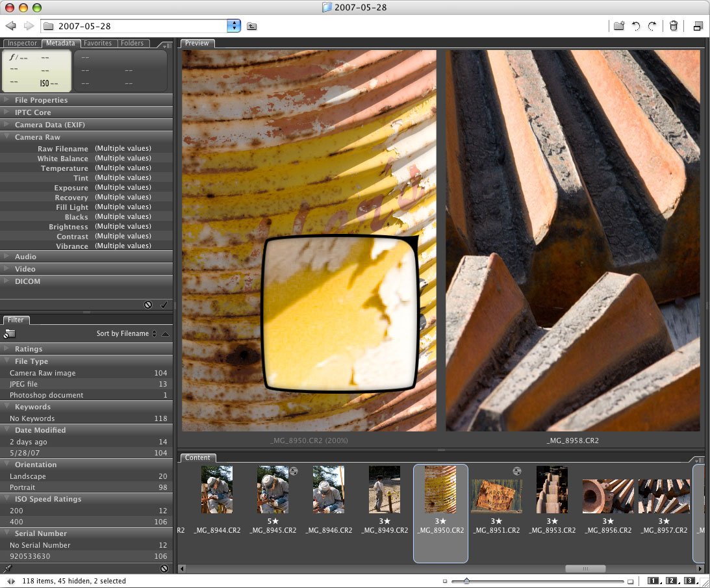Switch to the Folders tab

coord(132,44)
